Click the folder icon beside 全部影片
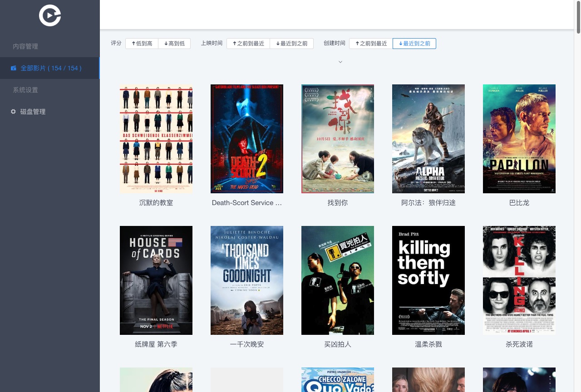581x392 pixels. coord(14,68)
